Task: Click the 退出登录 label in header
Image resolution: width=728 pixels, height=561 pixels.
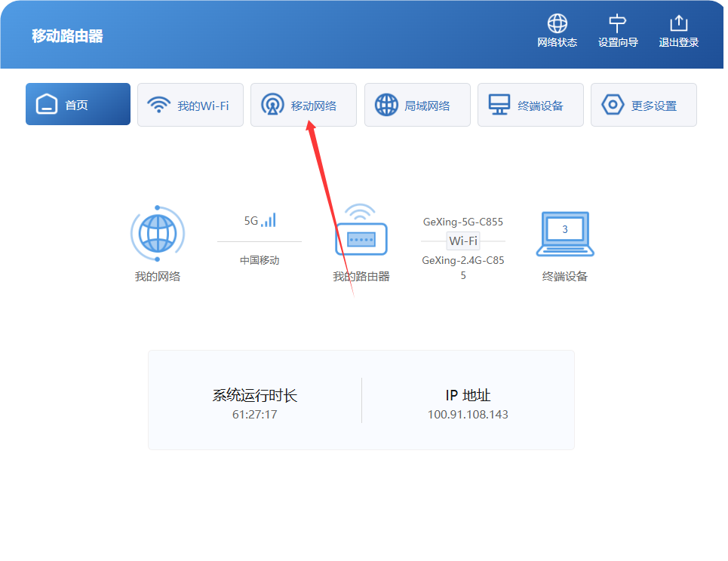Action: click(679, 43)
